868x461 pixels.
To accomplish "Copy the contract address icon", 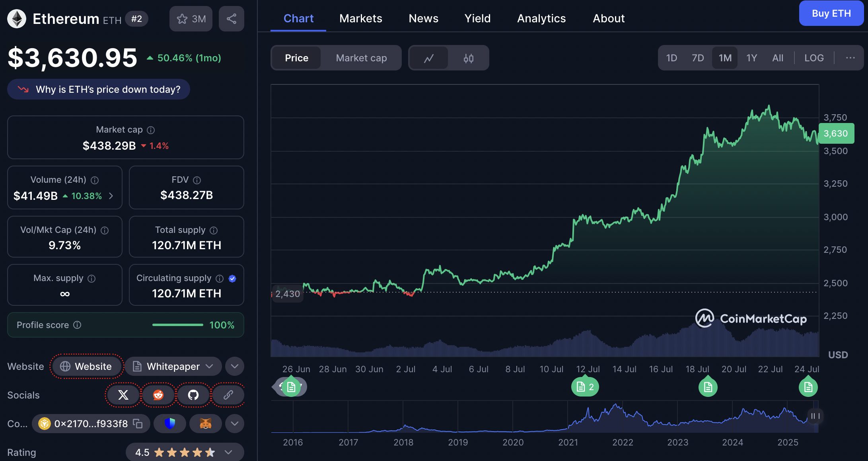I will tap(138, 424).
